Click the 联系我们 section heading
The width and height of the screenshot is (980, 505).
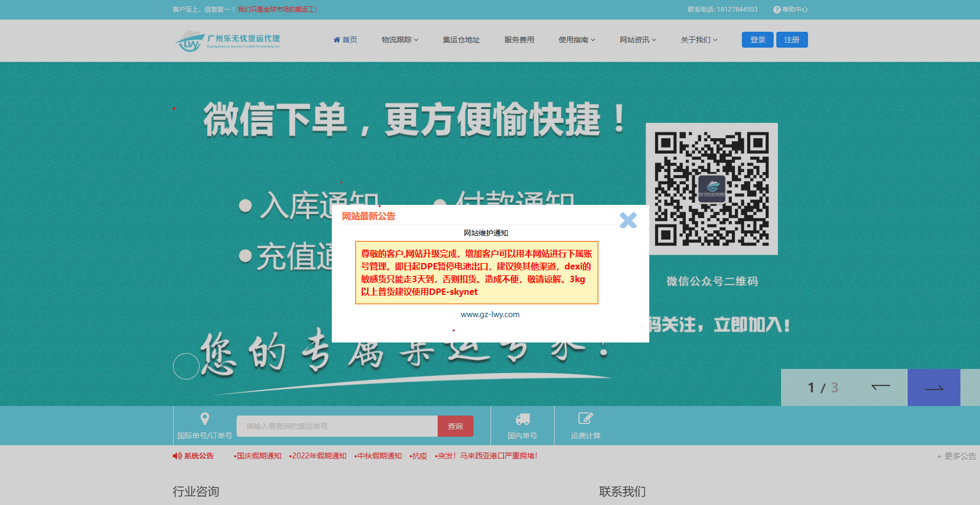click(x=622, y=491)
